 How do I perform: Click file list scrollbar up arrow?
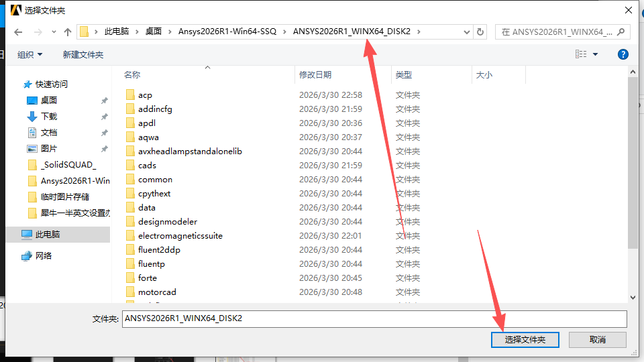pos(633,72)
